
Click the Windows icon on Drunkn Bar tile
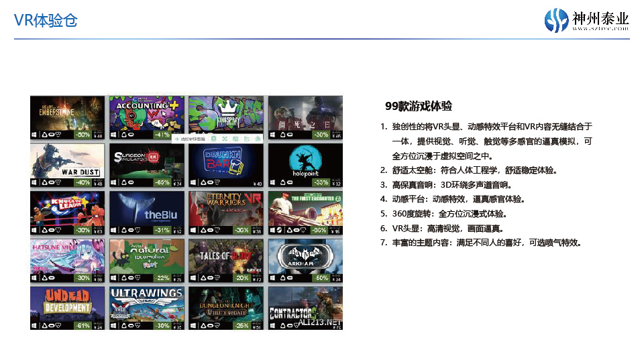pyautogui.click(x=193, y=182)
